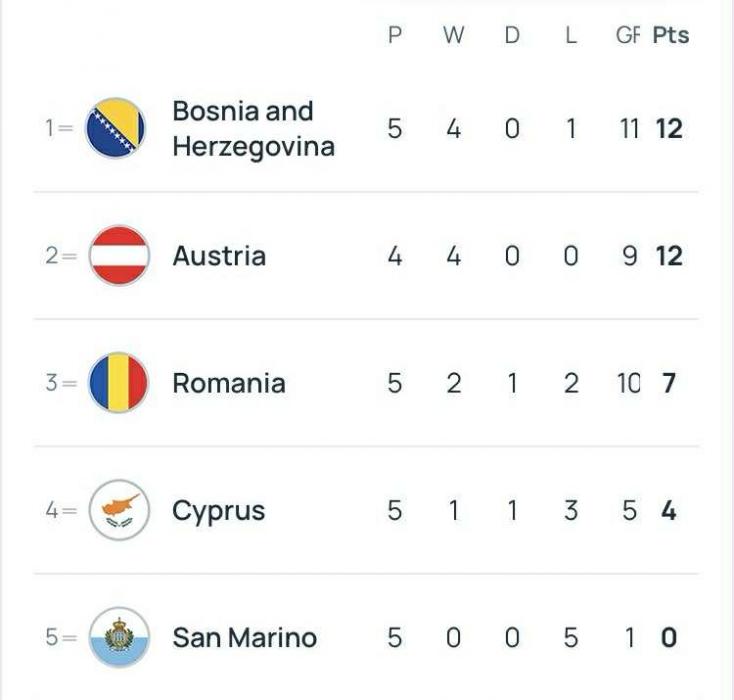Click the Bosnia and Herzegovina flag icon
The image size is (734, 700).
tap(115, 128)
